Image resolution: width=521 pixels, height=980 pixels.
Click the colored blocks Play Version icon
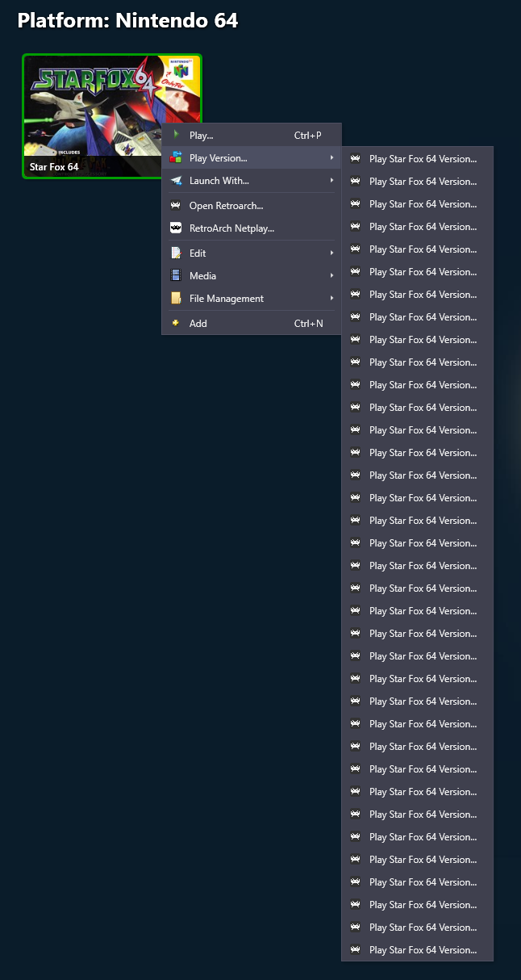(x=176, y=158)
